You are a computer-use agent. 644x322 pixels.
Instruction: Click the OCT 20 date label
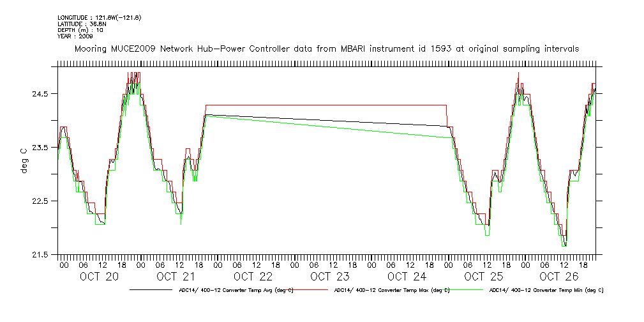(x=100, y=277)
